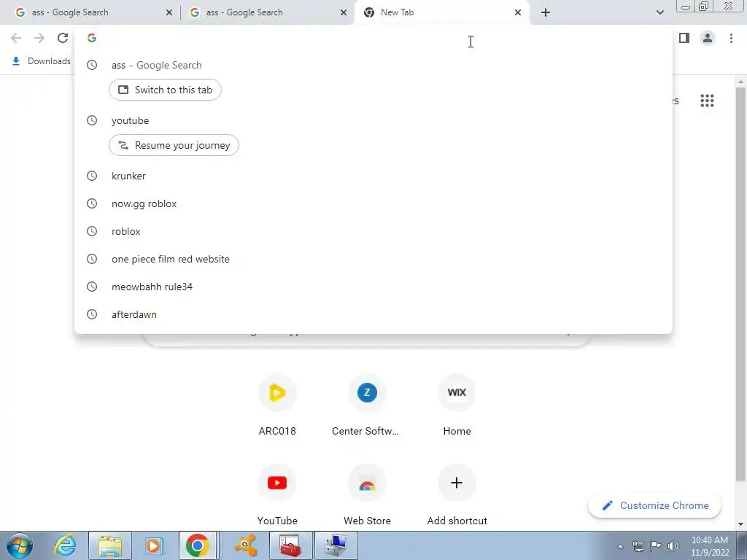Close the New Tab tab
747x560 pixels.
(x=518, y=12)
